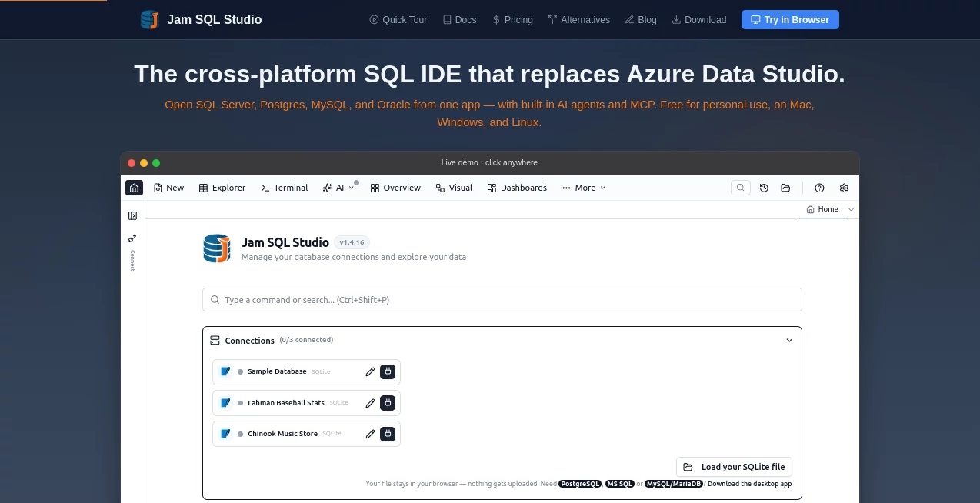Click the Connect plug icon in sidebar
This screenshot has width=980, height=503.
pyautogui.click(x=132, y=238)
